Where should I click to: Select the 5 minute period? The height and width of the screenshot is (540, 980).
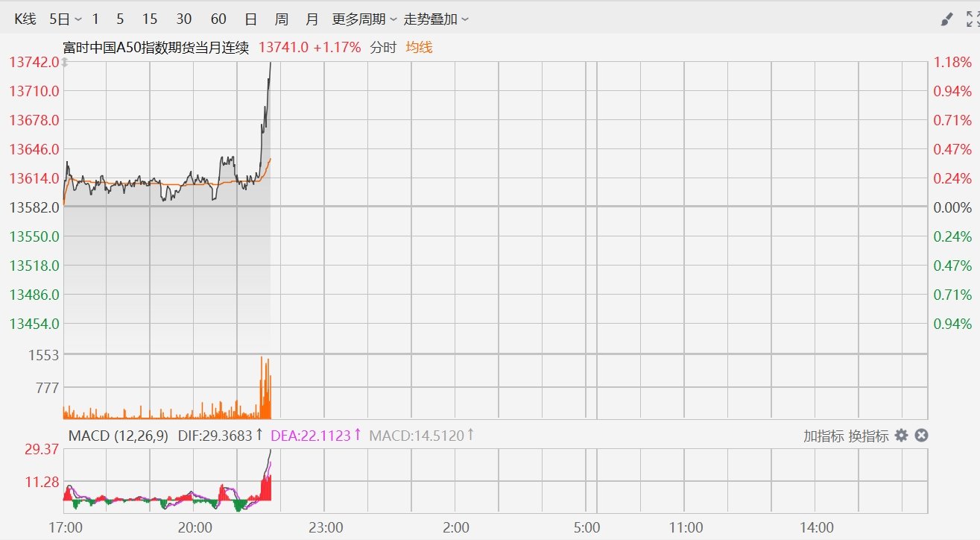click(x=121, y=19)
